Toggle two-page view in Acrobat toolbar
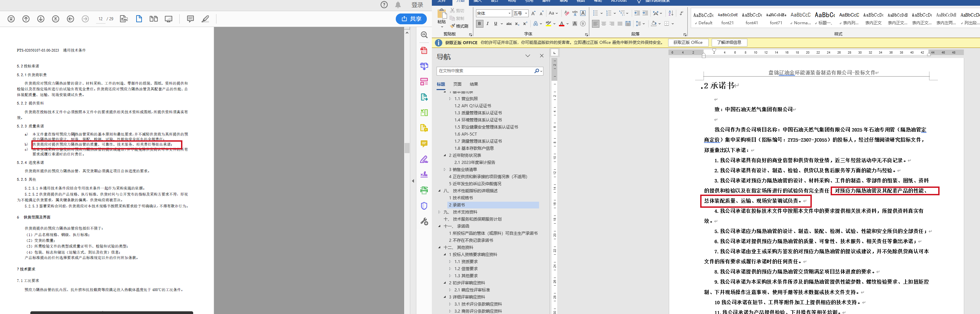Image resolution: width=980 pixels, height=314 pixels. click(x=154, y=19)
